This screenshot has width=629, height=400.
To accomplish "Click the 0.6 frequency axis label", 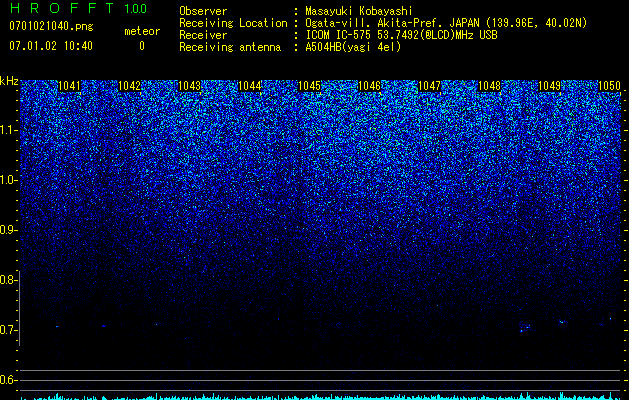I will pyautogui.click(x=8, y=380).
